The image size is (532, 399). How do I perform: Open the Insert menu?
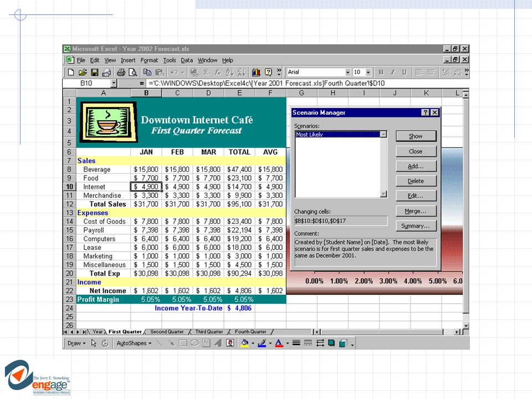tap(128, 60)
